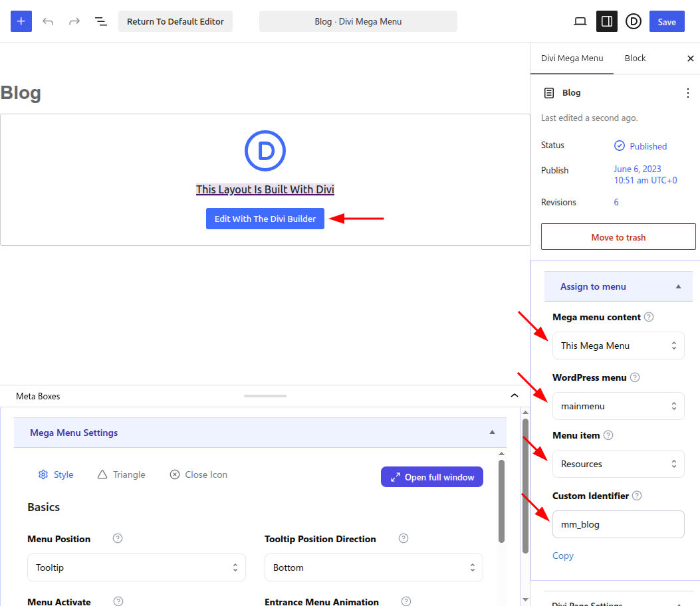
Task: Collapse the Meta Boxes section chevron
Action: point(515,395)
